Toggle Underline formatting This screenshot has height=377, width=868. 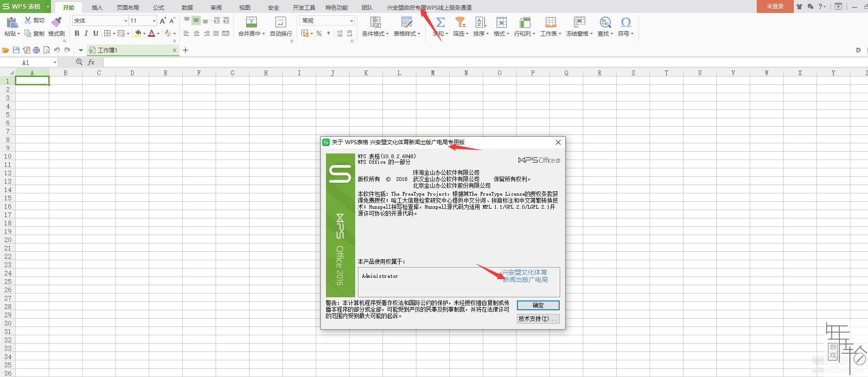(x=96, y=33)
